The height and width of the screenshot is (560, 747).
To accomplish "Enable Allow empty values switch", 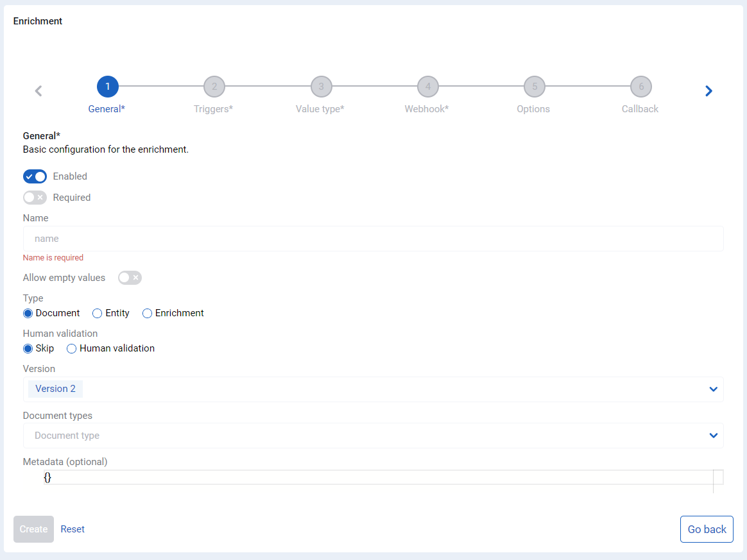I will 130,278.
